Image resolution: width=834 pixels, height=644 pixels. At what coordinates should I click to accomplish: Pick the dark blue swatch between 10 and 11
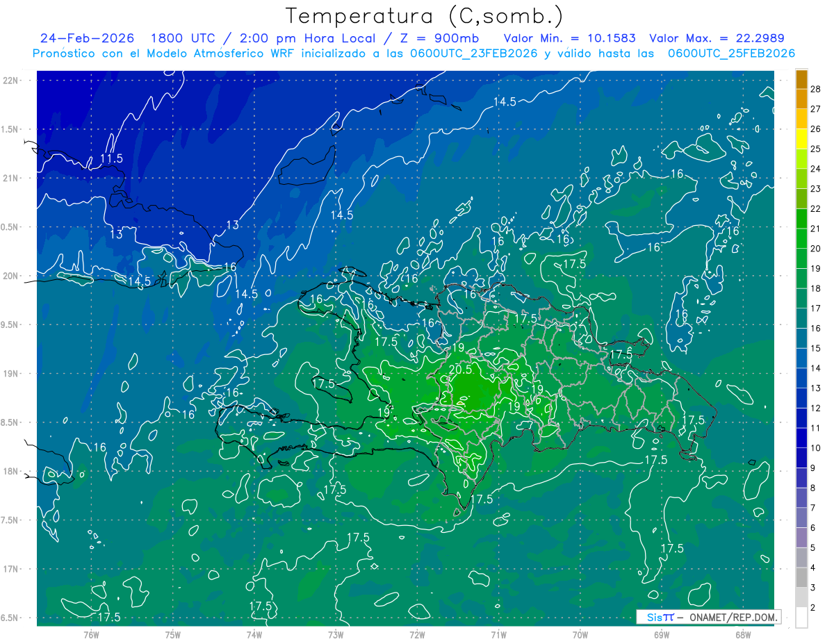801,438
